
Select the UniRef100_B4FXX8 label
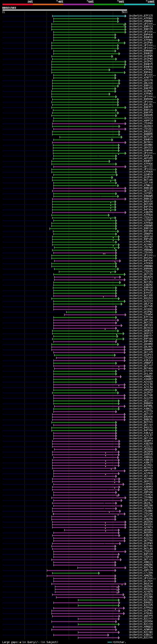[x=141, y=554]
